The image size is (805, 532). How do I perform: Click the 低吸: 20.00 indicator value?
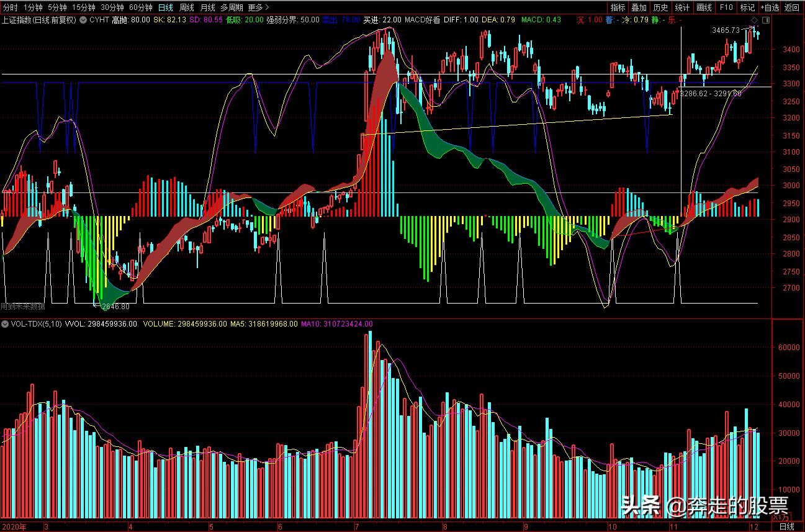tap(245, 20)
